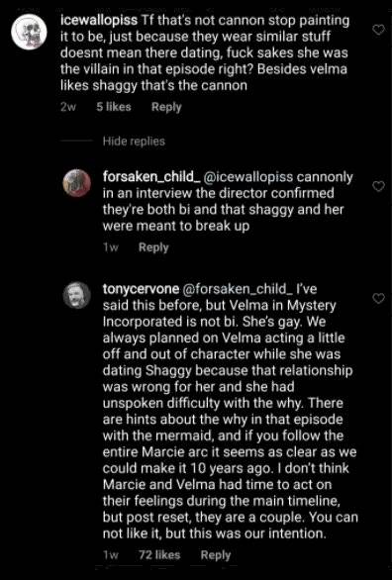Reply to tonycervone comment
The height and width of the screenshot is (580, 392).
point(216,555)
